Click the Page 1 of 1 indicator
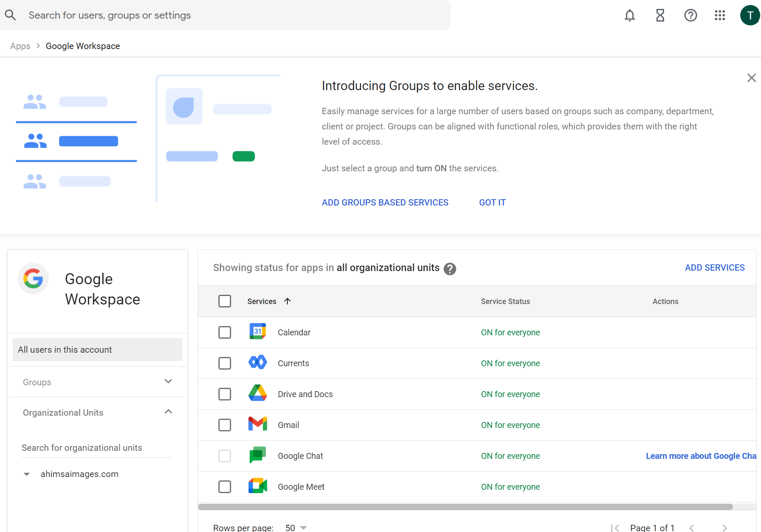This screenshot has width=761, height=532. 652,528
